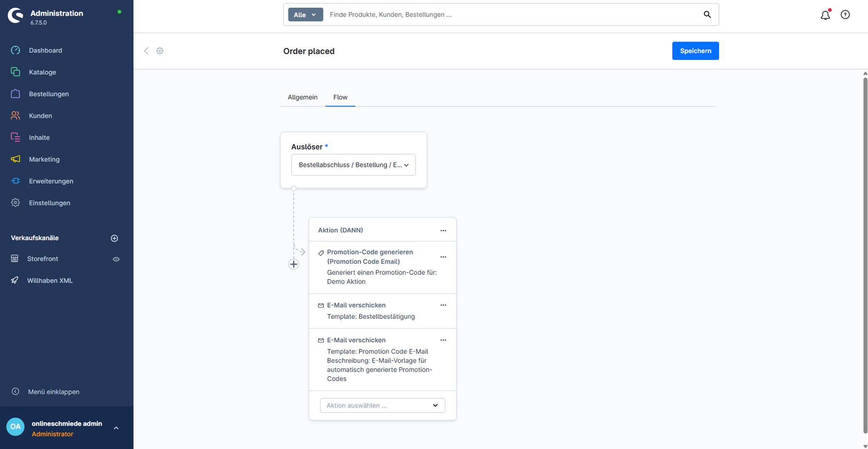Expand the onlineschmiede admin user menu
The image size is (868, 449).
[x=116, y=428]
